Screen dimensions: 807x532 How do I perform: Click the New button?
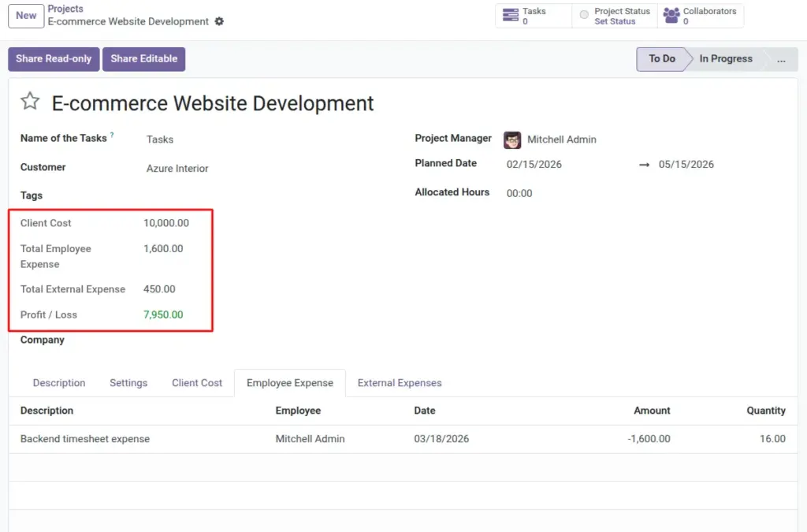pyautogui.click(x=26, y=16)
